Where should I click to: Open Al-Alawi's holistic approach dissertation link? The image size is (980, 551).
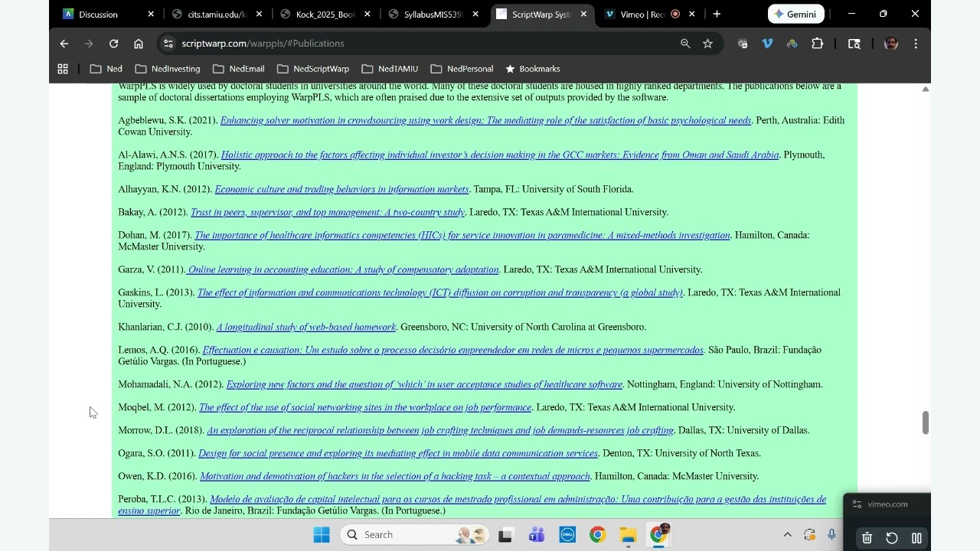(499, 155)
